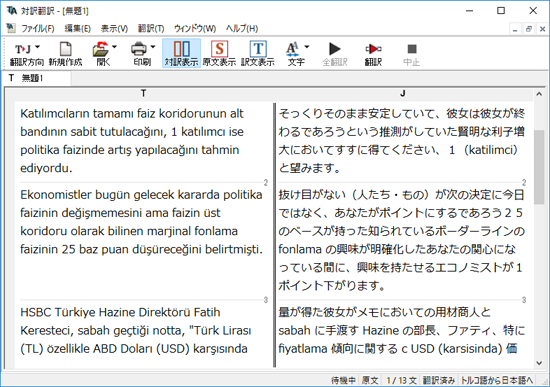Open the ウィンドウ(W) menu
This screenshot has width=550, height=387.
195,28
